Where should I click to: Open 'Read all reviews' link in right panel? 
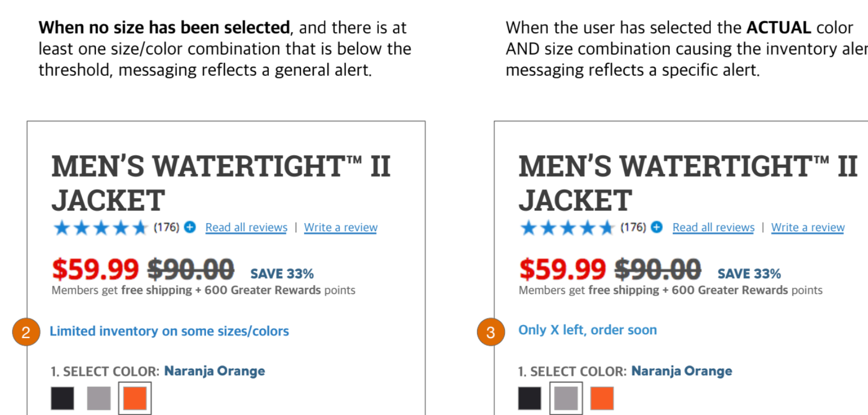714,227
